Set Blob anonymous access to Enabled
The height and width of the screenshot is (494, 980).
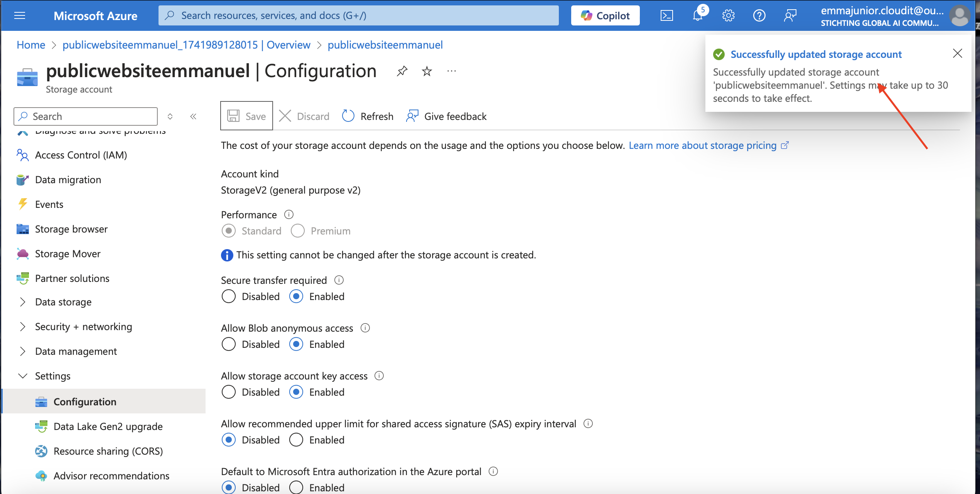tap(296, 344)
